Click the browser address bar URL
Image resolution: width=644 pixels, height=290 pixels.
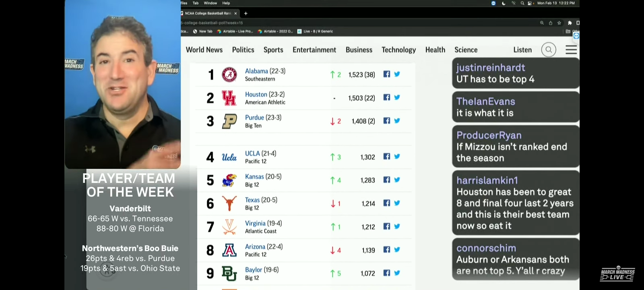click(x=213, y=23)
